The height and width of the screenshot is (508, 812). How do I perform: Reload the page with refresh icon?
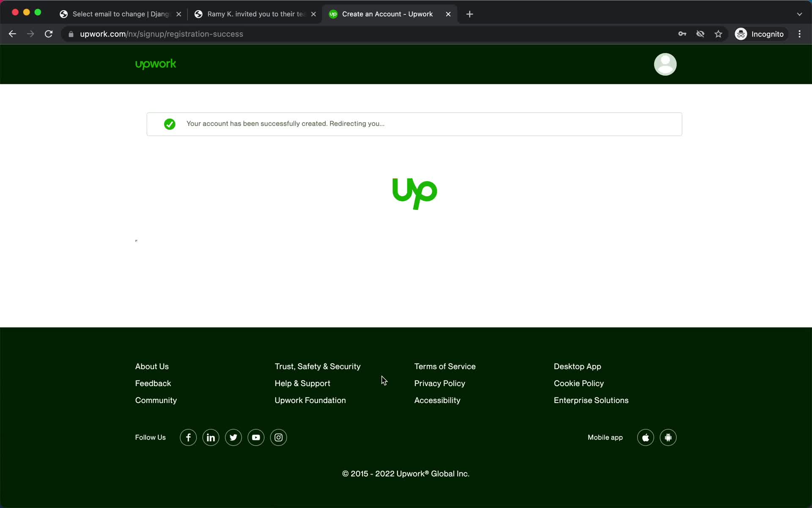pos(49,34)
